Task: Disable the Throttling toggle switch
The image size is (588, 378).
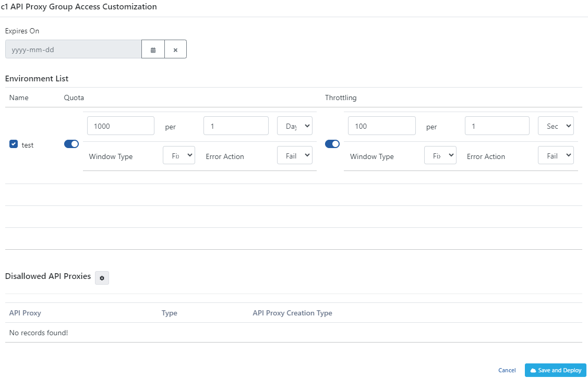Action: point(332,144)
